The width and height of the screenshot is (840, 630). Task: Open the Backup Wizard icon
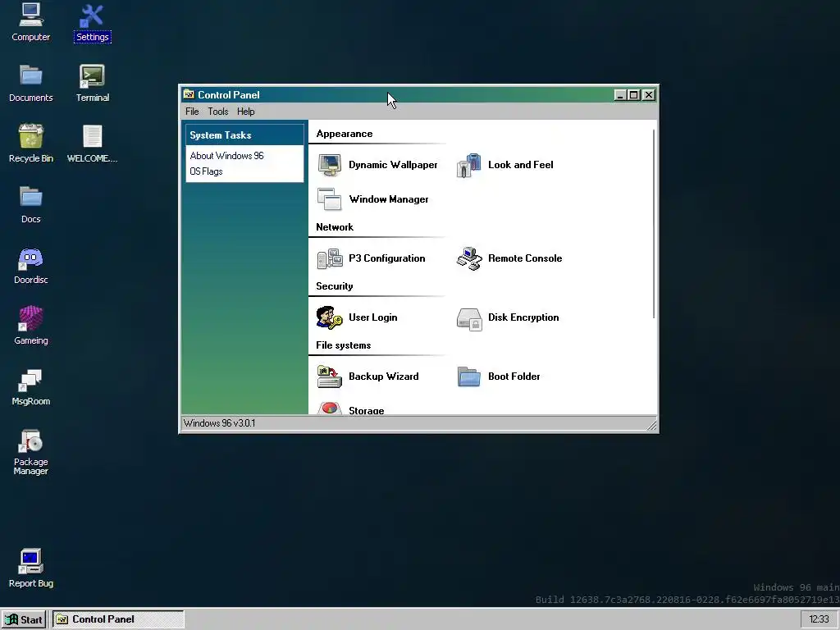click(330, 377)
